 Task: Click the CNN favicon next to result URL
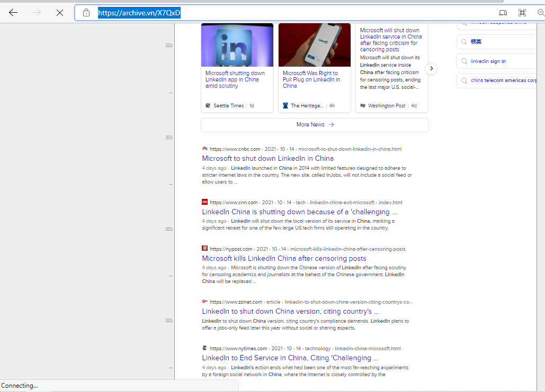click(205, 202)
